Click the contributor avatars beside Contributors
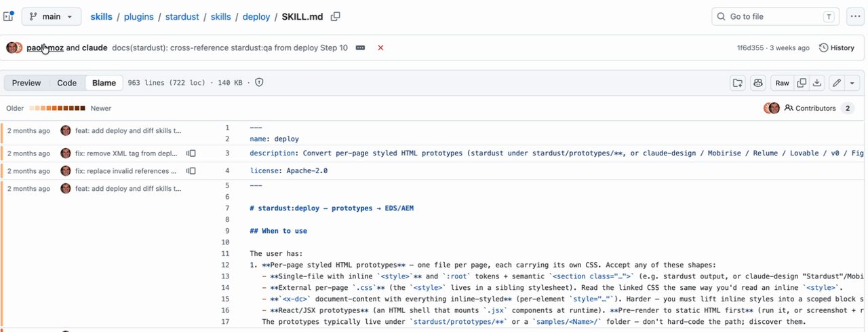Viewport: 868px width, 332px height. point(772,108)
